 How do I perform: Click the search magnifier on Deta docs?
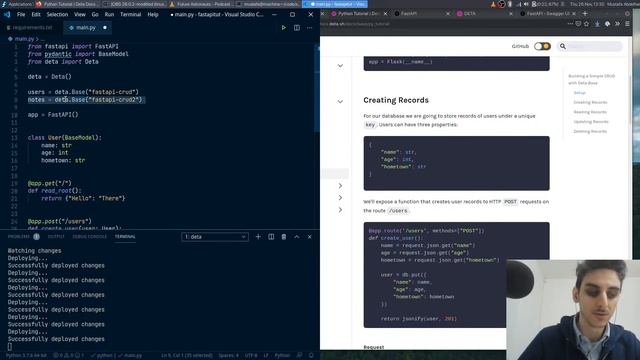tap(563, 46)
